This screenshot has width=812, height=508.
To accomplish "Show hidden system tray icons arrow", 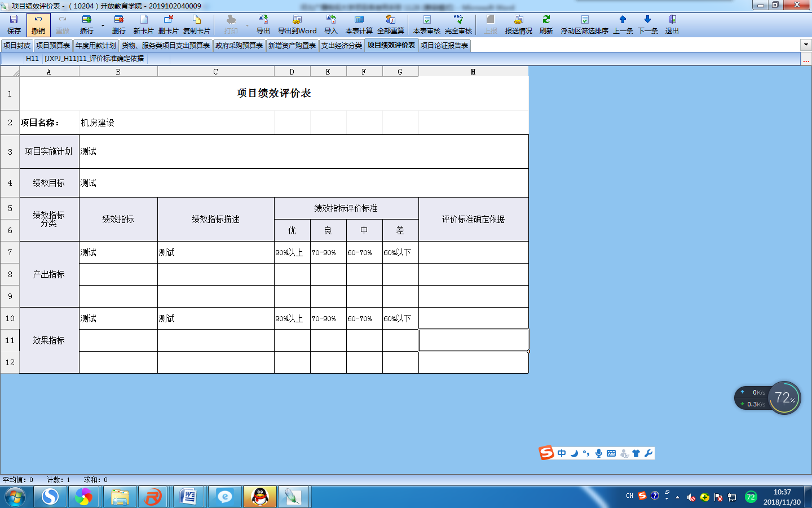I will (x=677, y=497).
